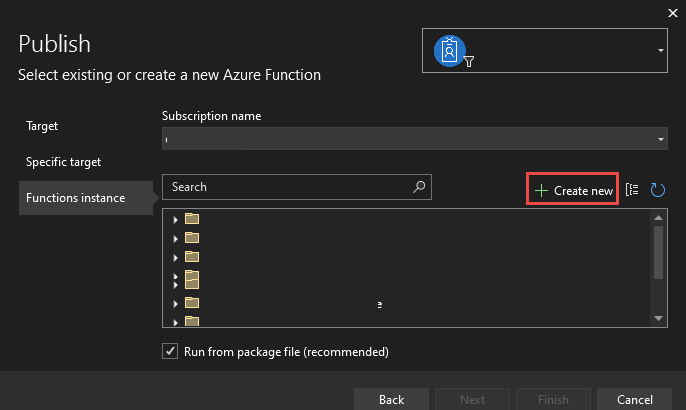Focus the Search input field
Viewport: 686px width, 410px height.
point(297,187)
